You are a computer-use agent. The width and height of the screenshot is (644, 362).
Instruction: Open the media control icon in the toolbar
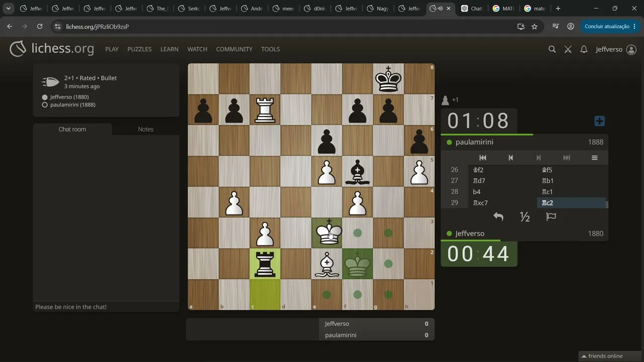tap(555, 26)
